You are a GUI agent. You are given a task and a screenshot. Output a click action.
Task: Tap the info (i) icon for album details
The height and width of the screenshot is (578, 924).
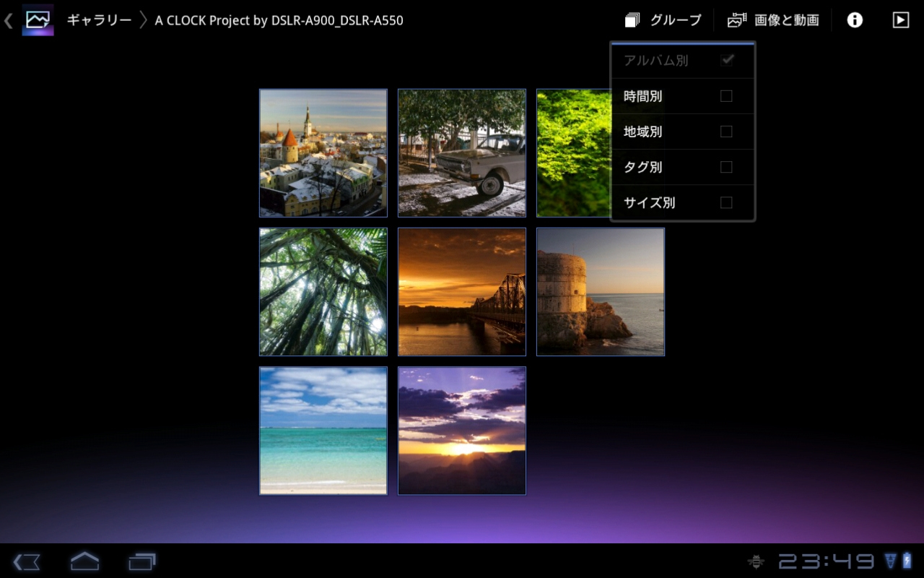tap(854, 20)
